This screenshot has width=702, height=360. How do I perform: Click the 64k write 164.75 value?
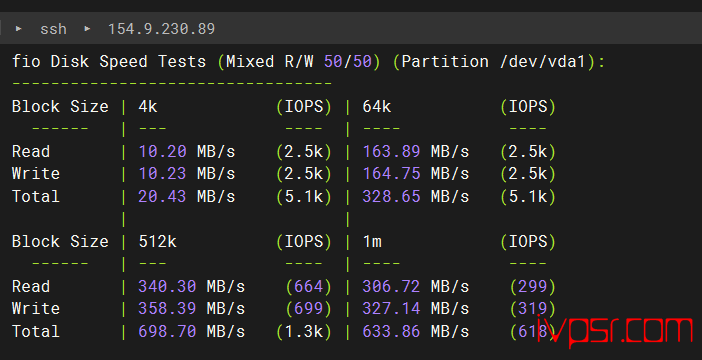391,174
